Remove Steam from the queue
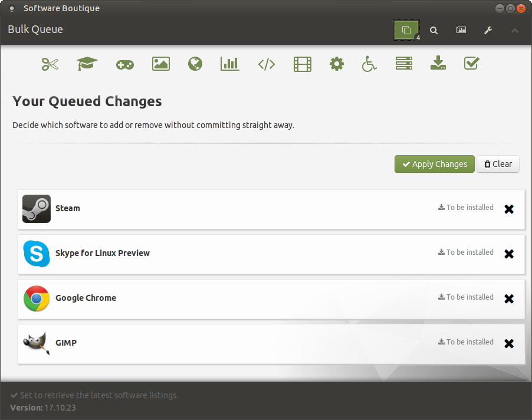This screenshot has height=420, width=532. (508, 209)
